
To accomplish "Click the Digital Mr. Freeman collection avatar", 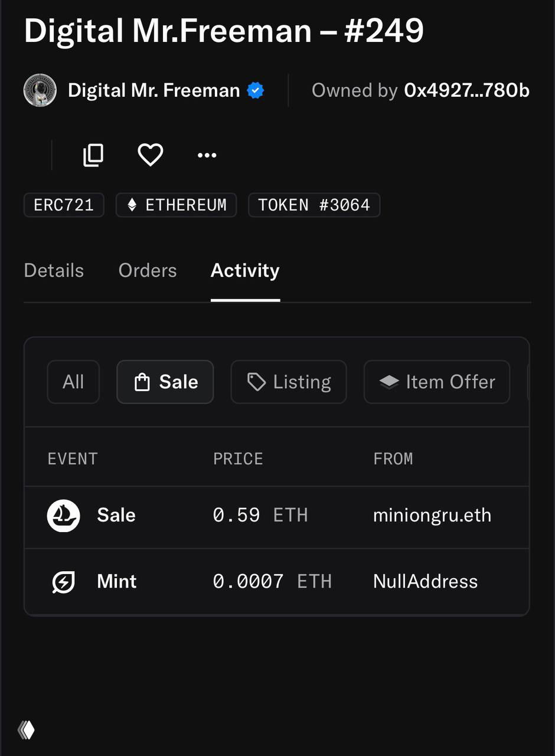I will coord(40,90).
